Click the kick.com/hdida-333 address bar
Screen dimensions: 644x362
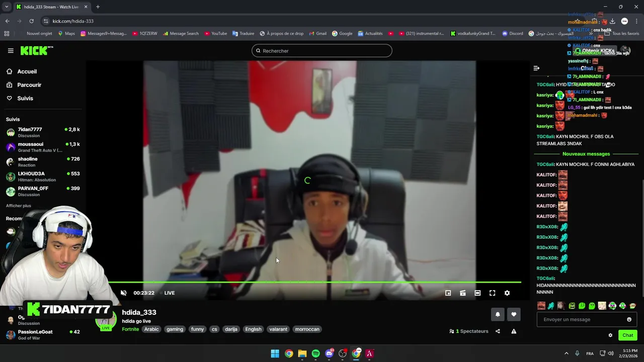coord(73,21)
